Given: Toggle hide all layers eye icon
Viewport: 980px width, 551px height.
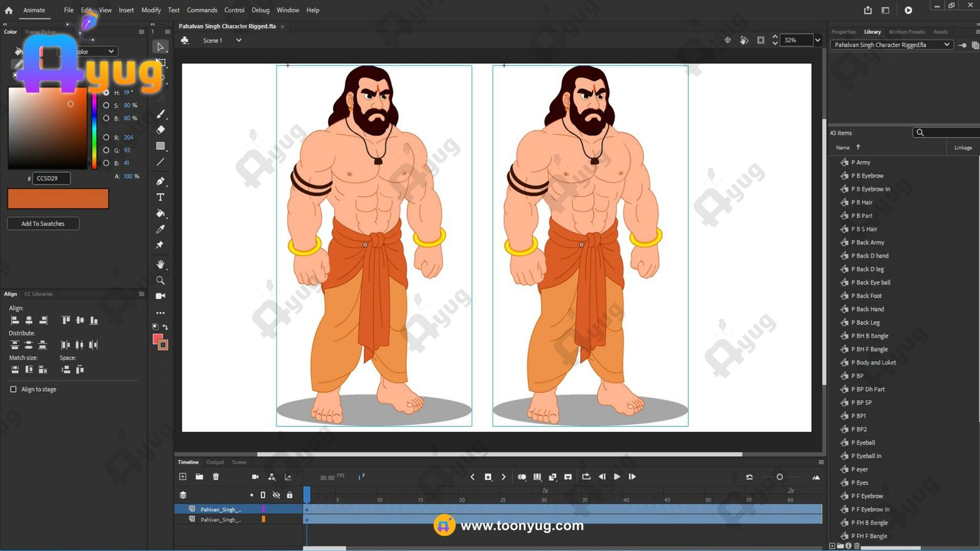Looking at the screenshot, I should [276, 495].
